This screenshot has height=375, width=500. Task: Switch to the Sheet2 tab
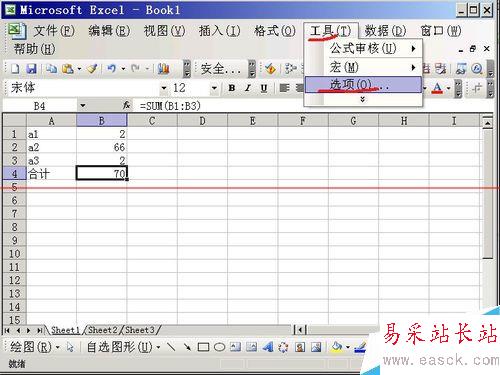tap(103, 330)
